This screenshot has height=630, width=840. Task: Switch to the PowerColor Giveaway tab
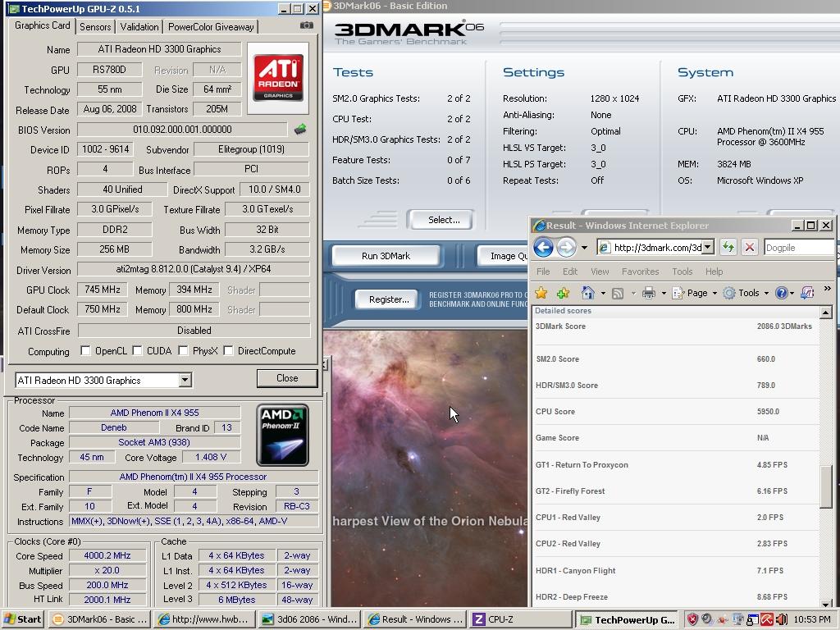[x=211, y=27]
